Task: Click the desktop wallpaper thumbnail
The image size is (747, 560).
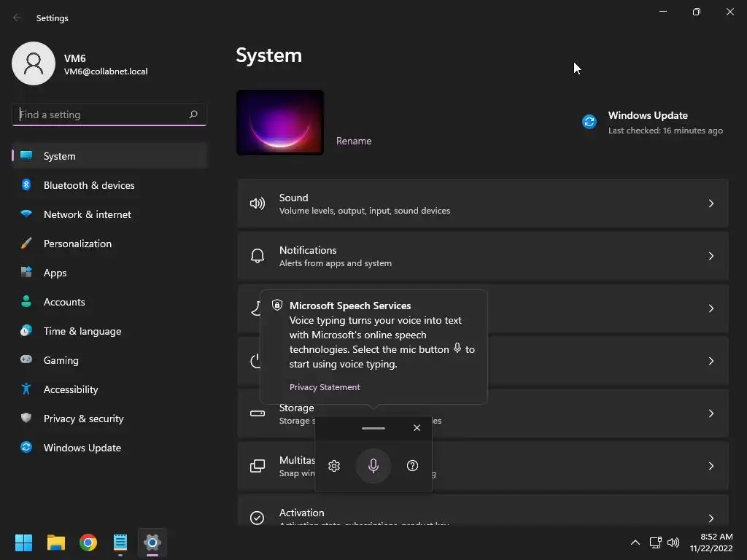Action: pyautogui.click(x=280, y=122)
